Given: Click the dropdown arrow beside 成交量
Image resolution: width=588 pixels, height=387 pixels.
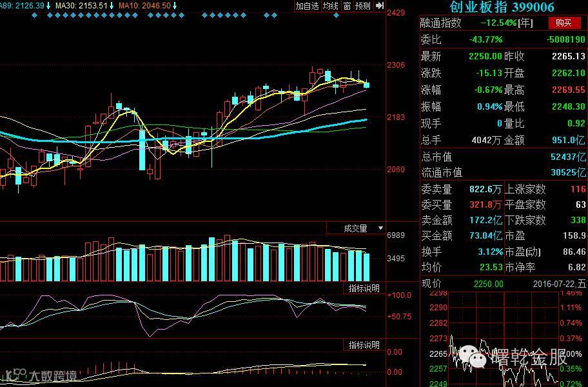Looking at the screenshot, I should click(x=380, y=228).
